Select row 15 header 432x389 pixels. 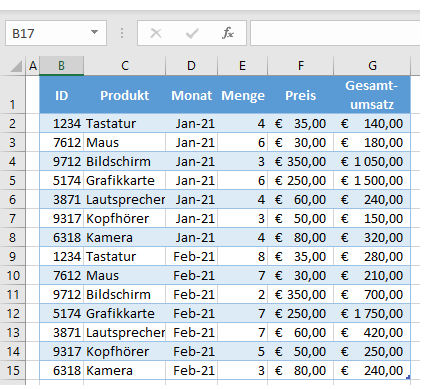(x=13, y=370)
